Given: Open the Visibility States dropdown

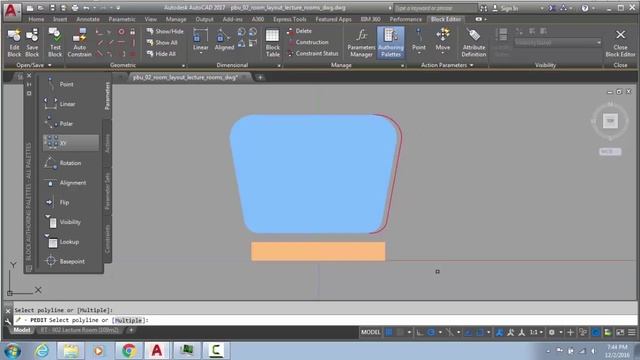Looking at the screenshot, I should 558,42.
